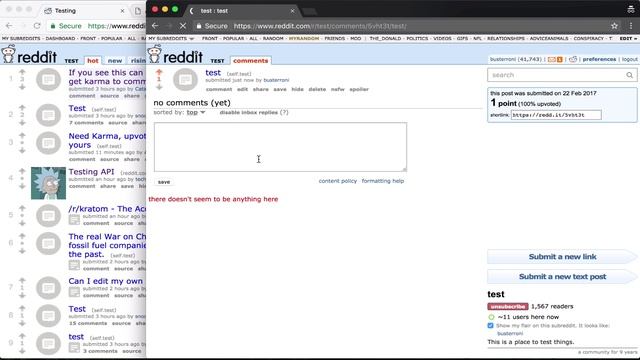Image resolution: width=640 pixels, height=360 pixels.
Task: Open POLITICS in the front subreddit bar
Action: pos(417,38)
